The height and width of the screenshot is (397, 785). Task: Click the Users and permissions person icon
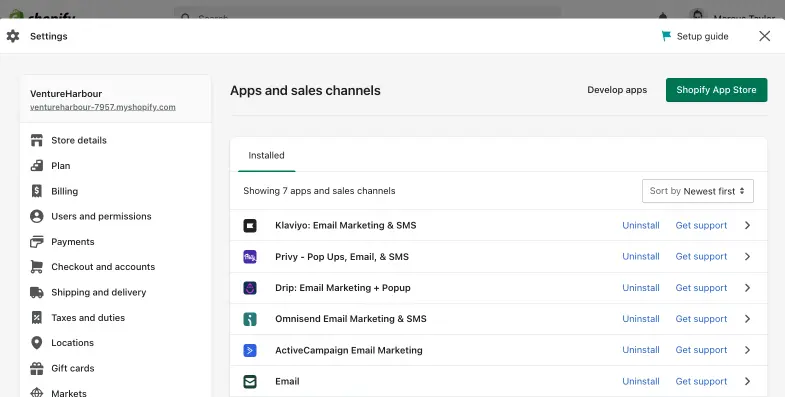pyautogui.click(x=37, y=216)
